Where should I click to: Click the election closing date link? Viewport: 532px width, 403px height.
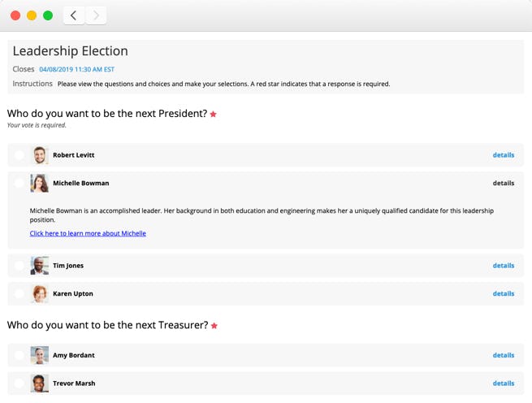coord(76,70)
